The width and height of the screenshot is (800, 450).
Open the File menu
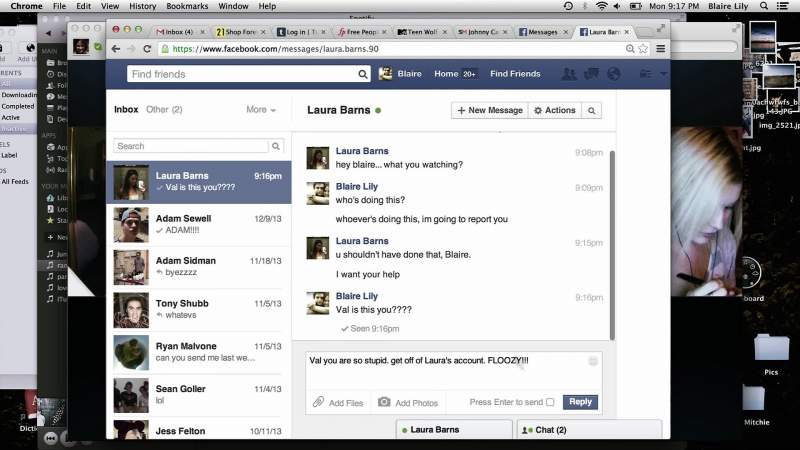59,6
